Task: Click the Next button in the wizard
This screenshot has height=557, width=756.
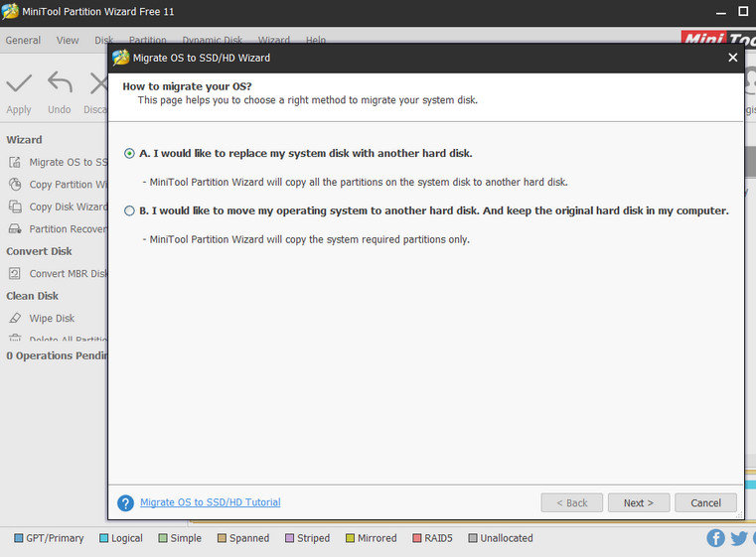Action: click(x=639, y=502)
